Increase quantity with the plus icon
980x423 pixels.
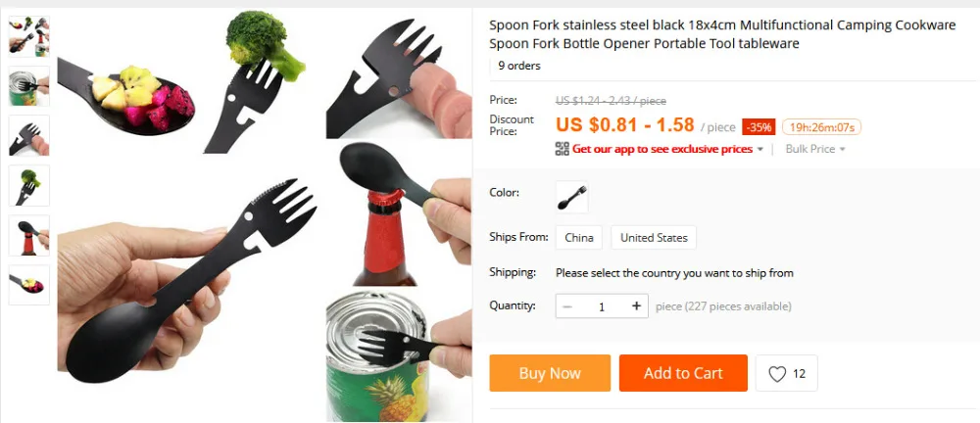636,306
